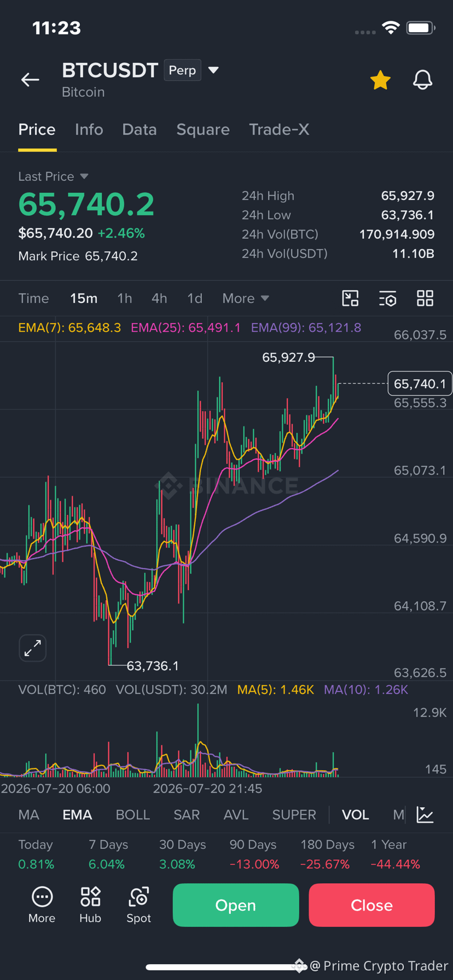Screen dimensions: 453x980
Task: Select the 15m chart interval
Action: tap(84, 298)
